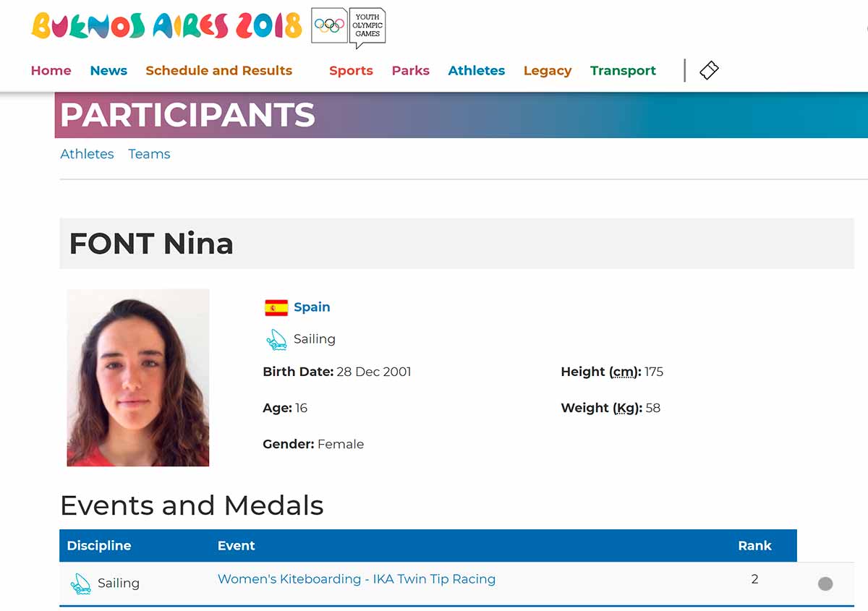Click the Event column header
The image size is (868, 611).
(x=237, y=546)
